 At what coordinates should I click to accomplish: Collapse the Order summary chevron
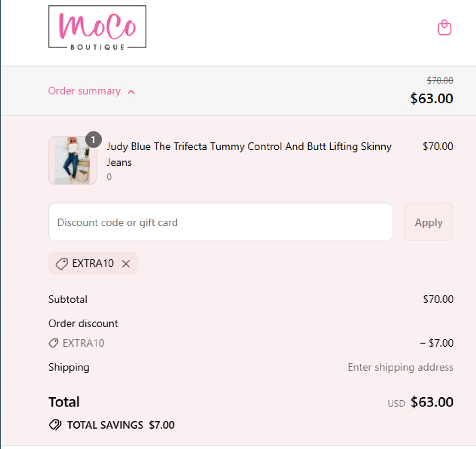point(131,92)
